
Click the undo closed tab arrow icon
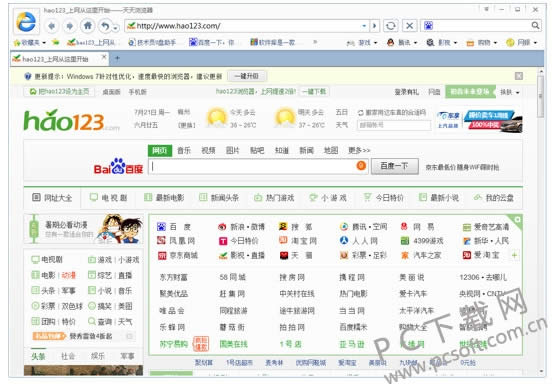[x=105, y=26]
